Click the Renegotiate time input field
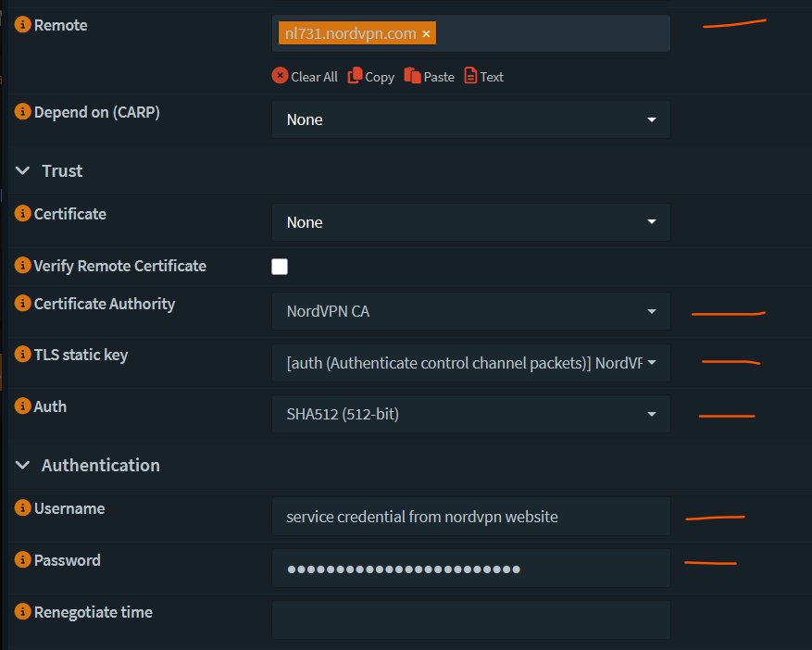The width and height of the screenshot is (812, 650). (470, 619)
